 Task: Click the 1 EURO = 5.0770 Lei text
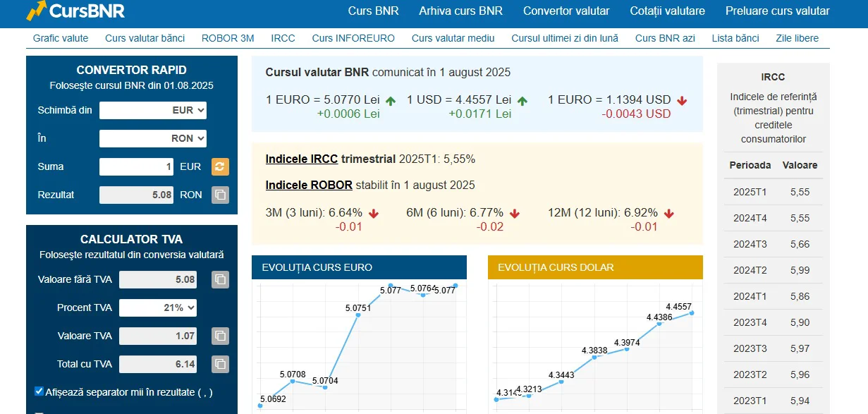322,99
